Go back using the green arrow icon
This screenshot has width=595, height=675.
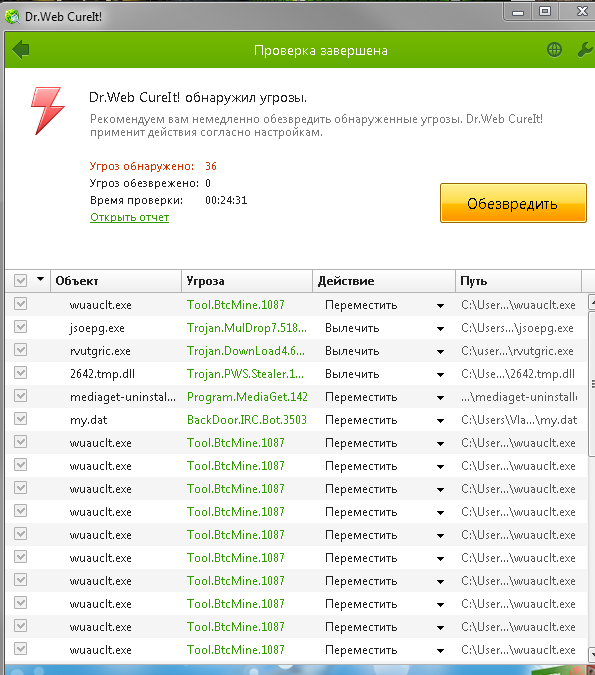[x=21, y=50]
